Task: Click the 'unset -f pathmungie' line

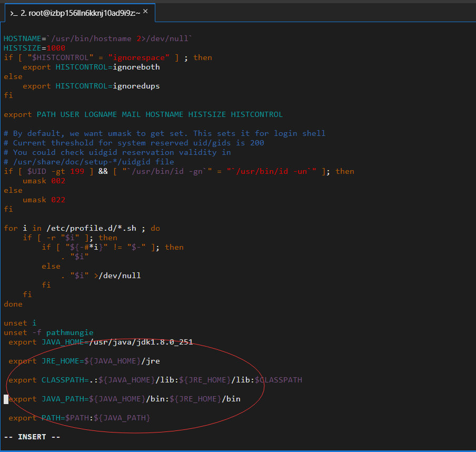Action: [48, 332]
